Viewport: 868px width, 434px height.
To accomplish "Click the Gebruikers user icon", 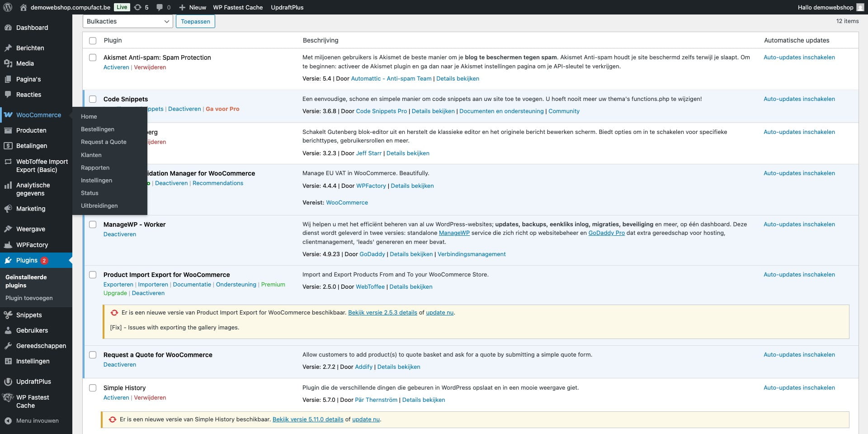I will [x=8, y=330].
